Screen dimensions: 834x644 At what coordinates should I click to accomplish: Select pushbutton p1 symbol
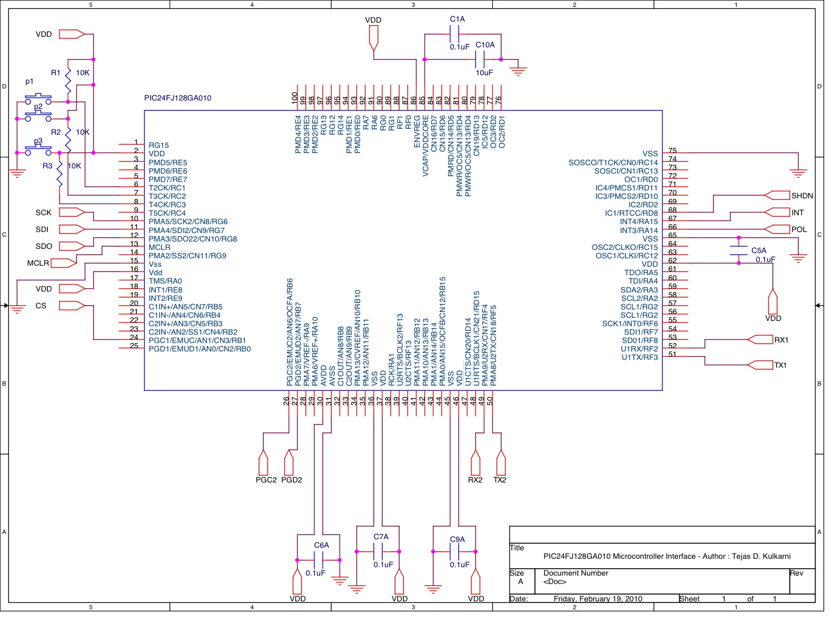[38, 99]
